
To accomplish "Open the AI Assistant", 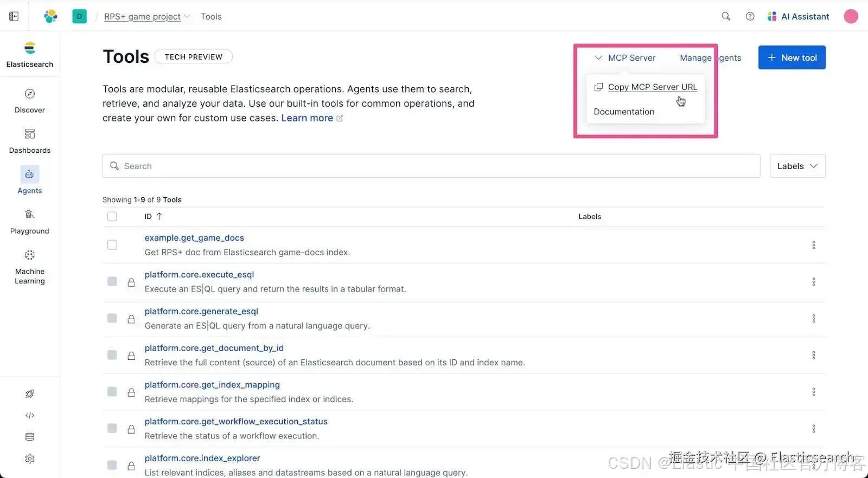I will (798, 16).
